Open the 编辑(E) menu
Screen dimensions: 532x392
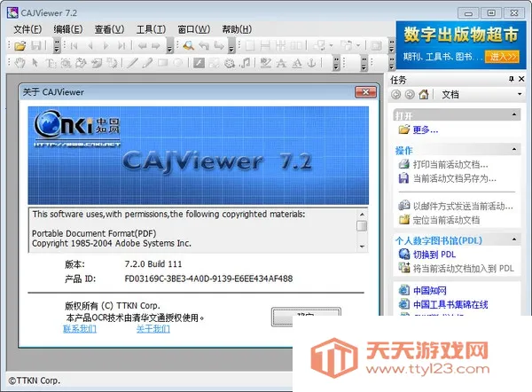[x=68, y=29]
